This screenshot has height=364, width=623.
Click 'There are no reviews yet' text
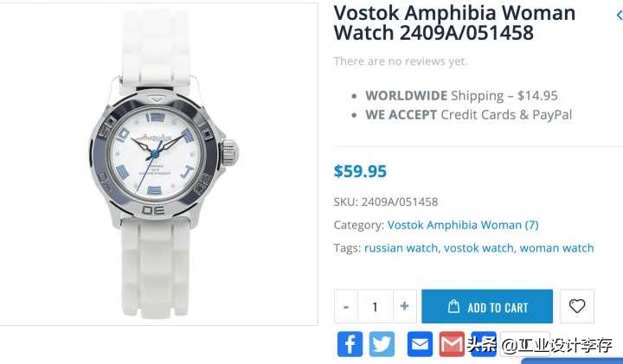[x=401, y=61]
